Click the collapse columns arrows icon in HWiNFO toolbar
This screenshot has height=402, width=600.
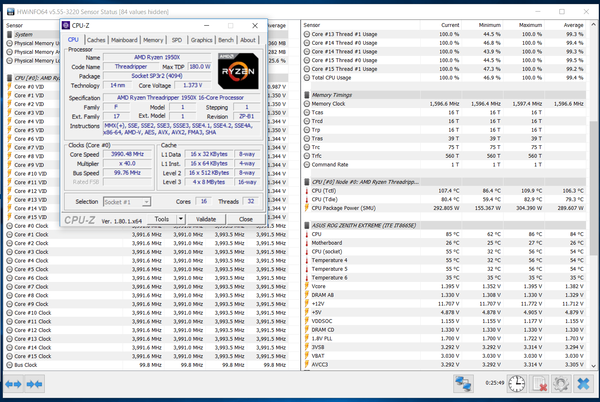pos(34,384)
